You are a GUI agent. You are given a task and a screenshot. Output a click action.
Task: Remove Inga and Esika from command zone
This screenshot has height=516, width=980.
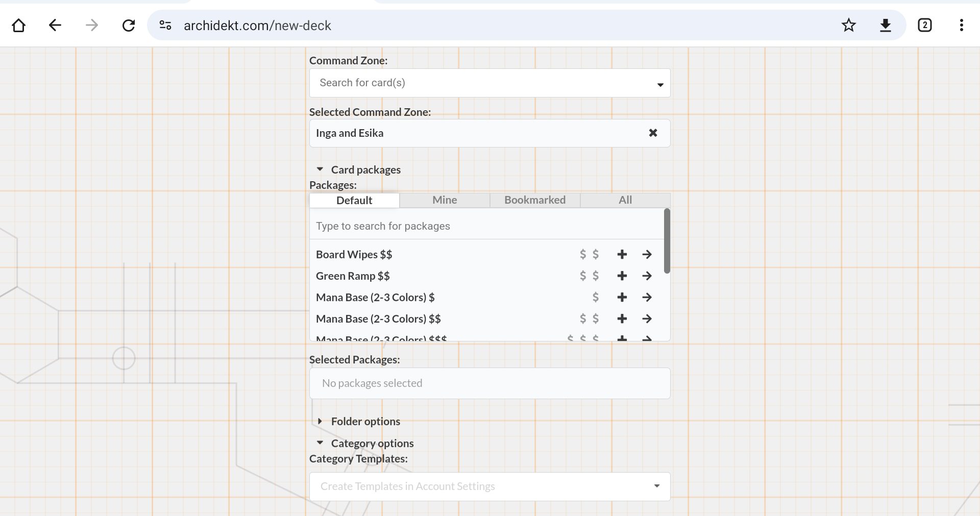click(653, 133)
